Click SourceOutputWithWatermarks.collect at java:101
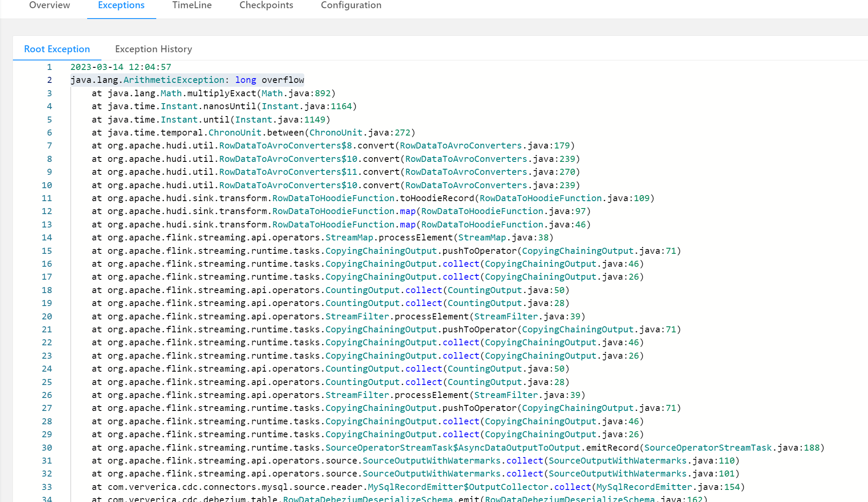The image size is (868, 502). click(416, 474)
